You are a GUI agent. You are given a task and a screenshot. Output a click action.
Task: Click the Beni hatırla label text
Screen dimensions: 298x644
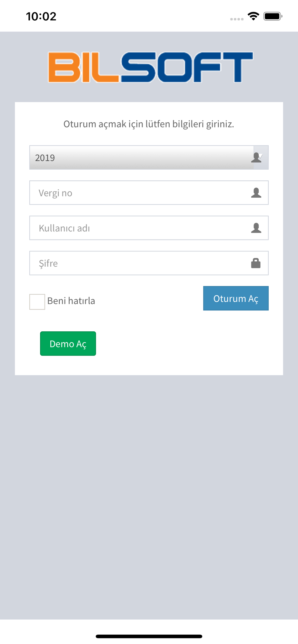click(x=71, y=301)
